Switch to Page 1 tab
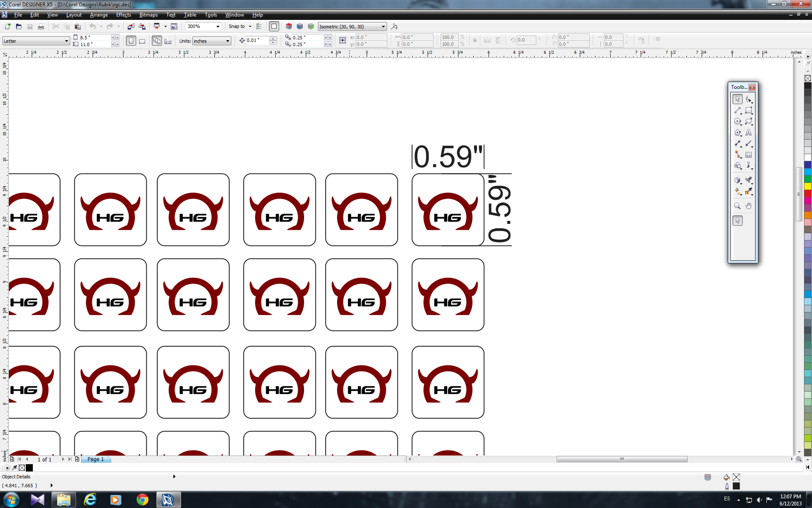The width and height of the screenshot is (812, 508). (x=96, y=459)
